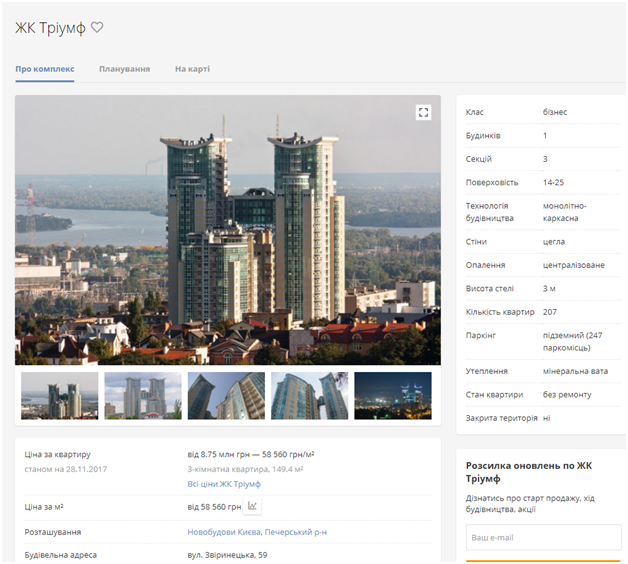Click the 3-кімнатна квартира, 149.4 м² text

point(245,469)
